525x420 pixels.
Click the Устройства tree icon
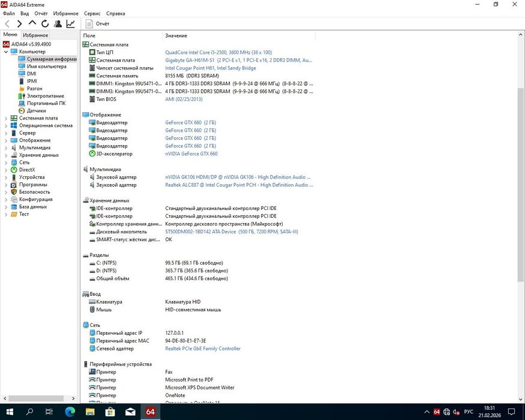(x=14, y=177)
